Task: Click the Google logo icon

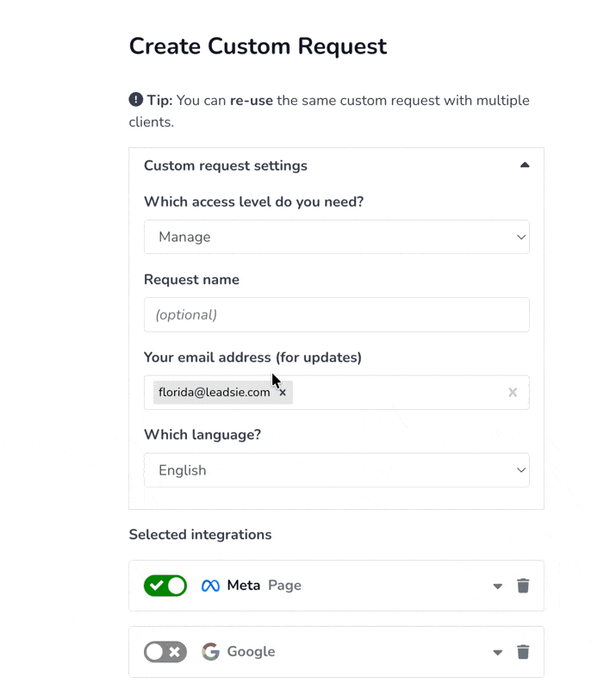Action: pos(210,652)
